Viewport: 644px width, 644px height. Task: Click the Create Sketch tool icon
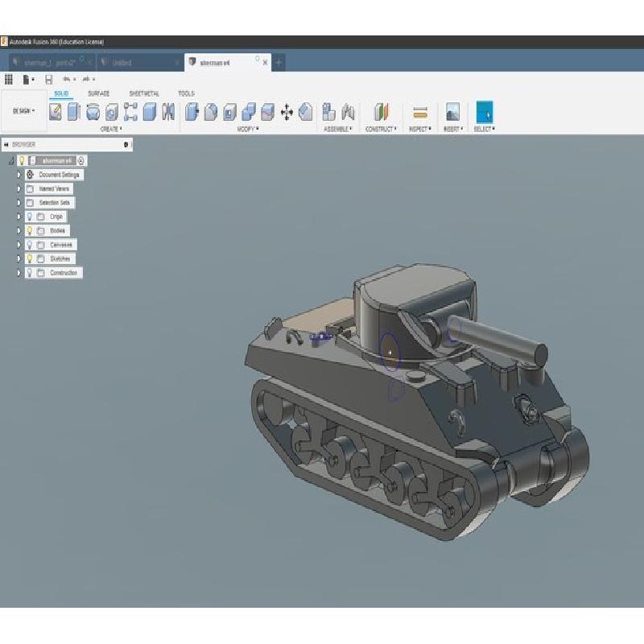click(x=56, y=113)
